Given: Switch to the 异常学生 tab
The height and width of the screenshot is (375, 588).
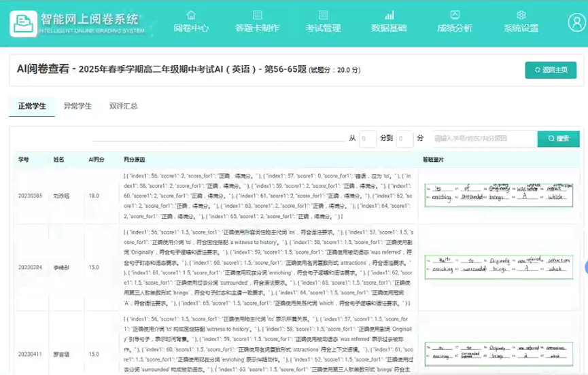Looking at the screenshot, I should pos(77,107).
